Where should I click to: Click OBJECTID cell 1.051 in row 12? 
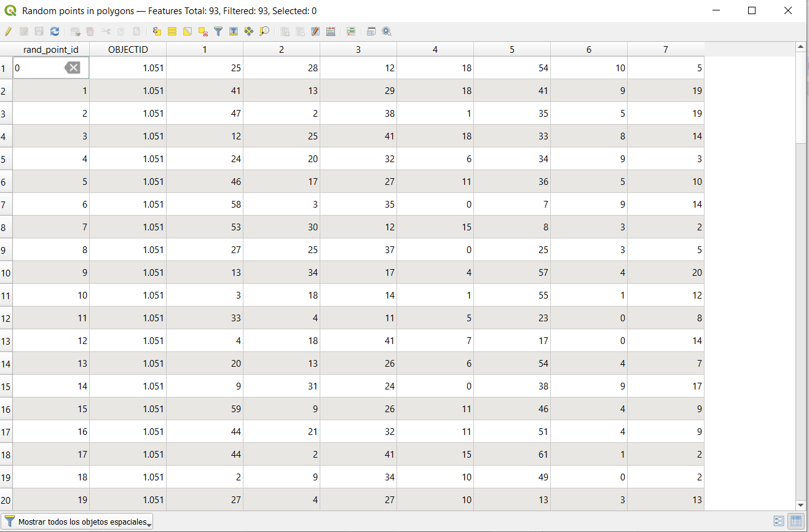[x=128, y=318]
